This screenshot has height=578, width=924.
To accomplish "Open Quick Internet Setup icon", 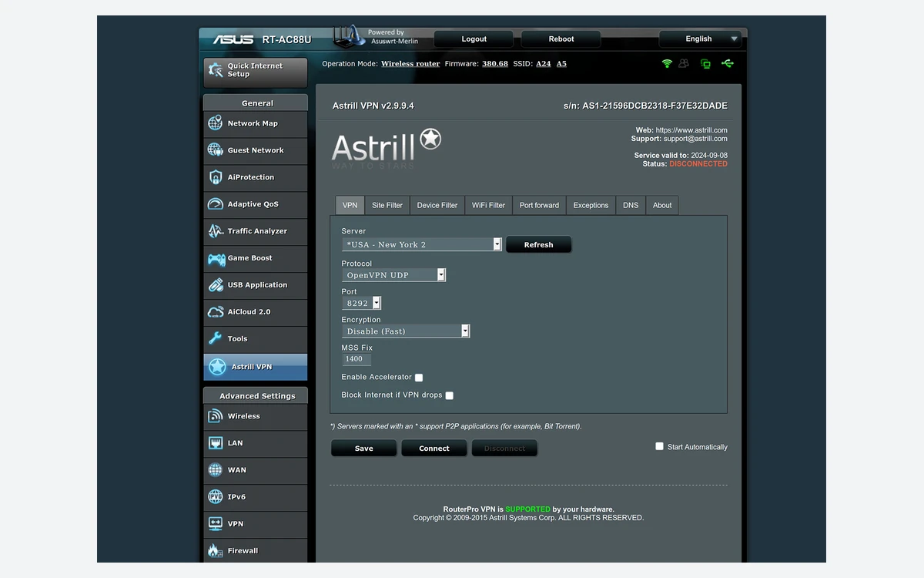I will [x=216, y=70].
